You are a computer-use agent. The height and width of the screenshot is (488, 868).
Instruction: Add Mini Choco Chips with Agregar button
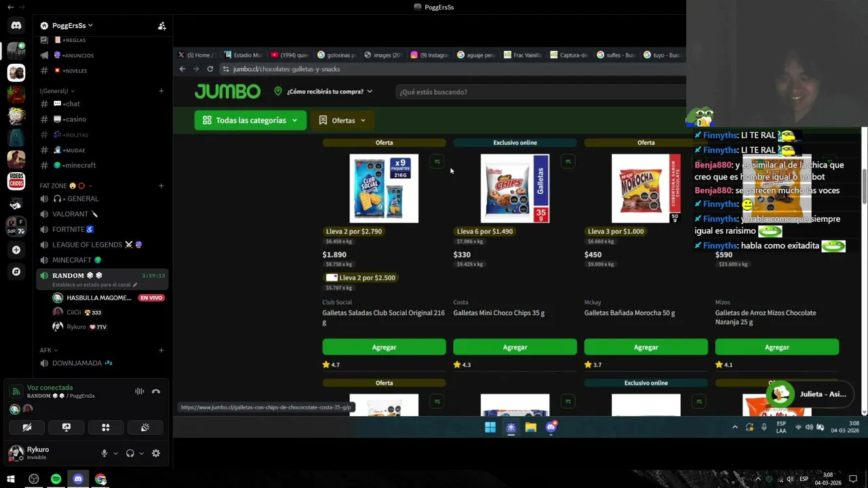point(515,347)
